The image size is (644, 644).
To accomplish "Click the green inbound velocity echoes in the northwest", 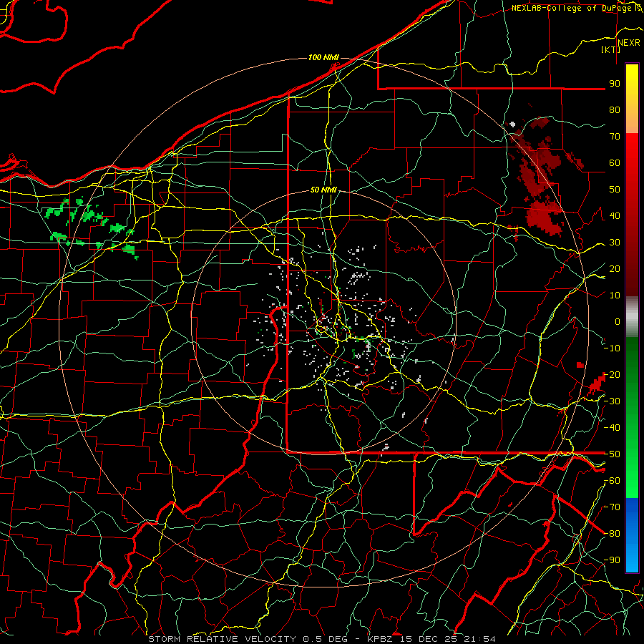I will (91, 227).
